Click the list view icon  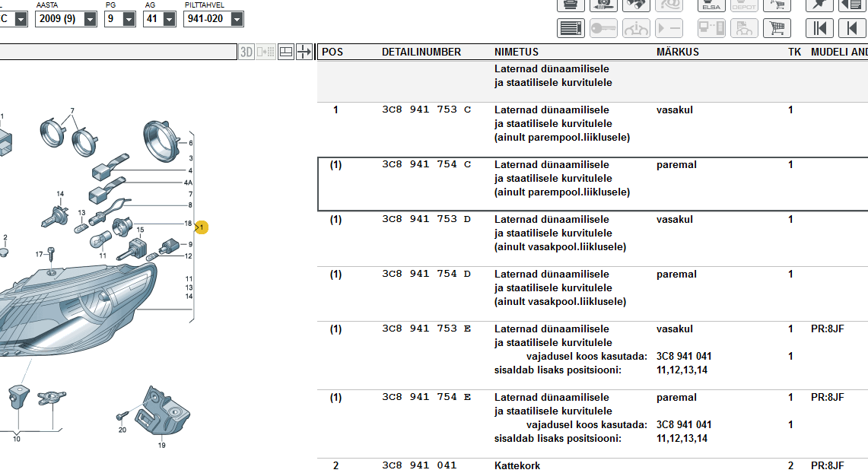pyautogui.click(x=571, y=29)
